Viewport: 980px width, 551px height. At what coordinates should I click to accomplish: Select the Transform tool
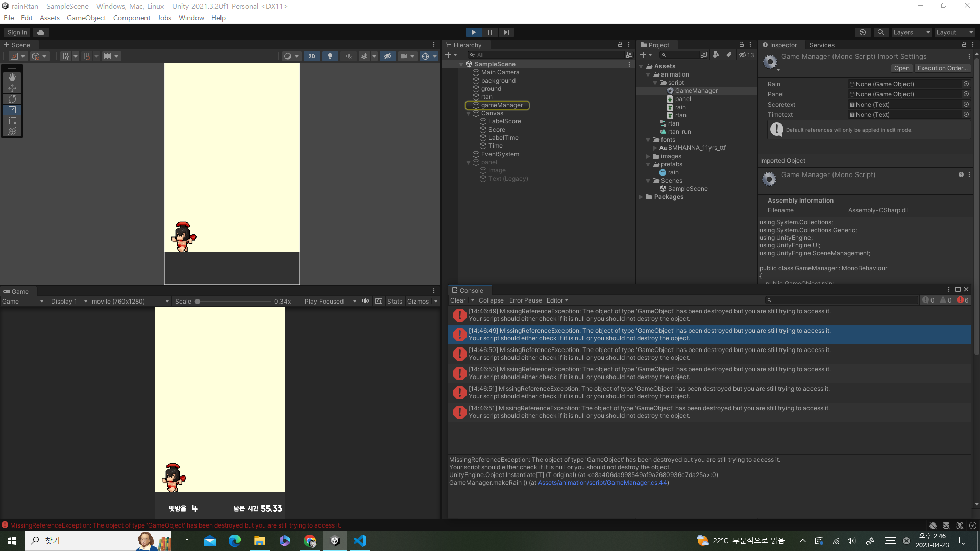pyautogui.click(x=12, y=131)
